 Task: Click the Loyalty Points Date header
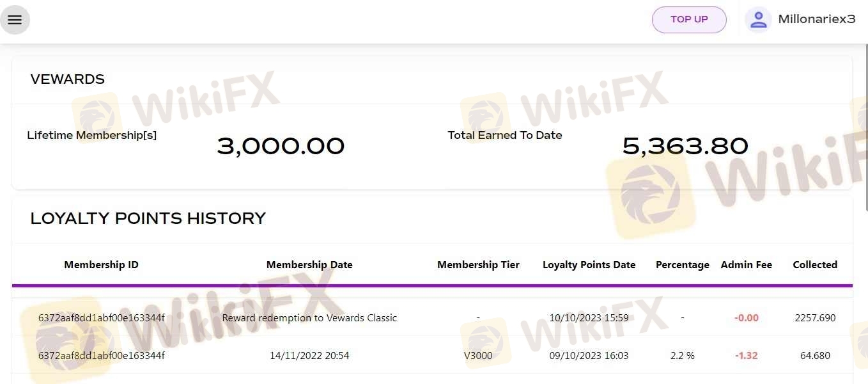tap(589, 265)
